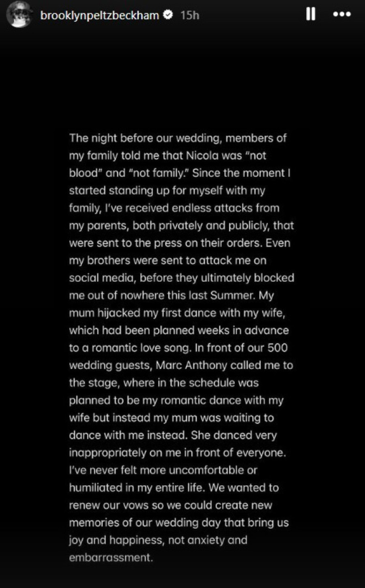This screenshot has width=365, height=588.
Task: Visit the brooklynpeltzbeckham username link
Action: [99, 15]
